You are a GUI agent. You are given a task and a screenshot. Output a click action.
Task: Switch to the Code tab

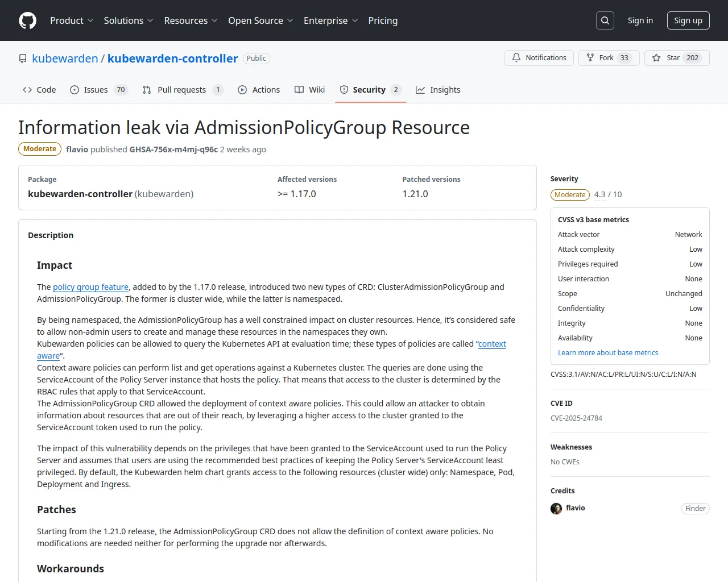[39, 90]
